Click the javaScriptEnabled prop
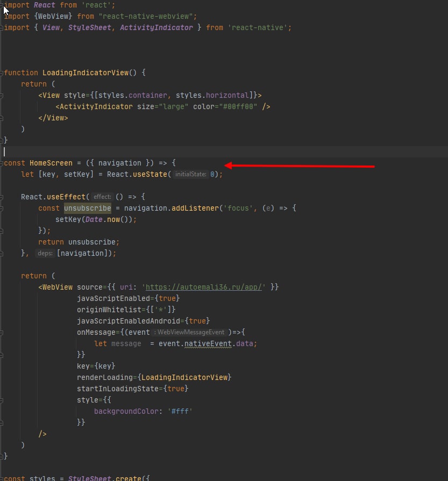 click(113, 298)
